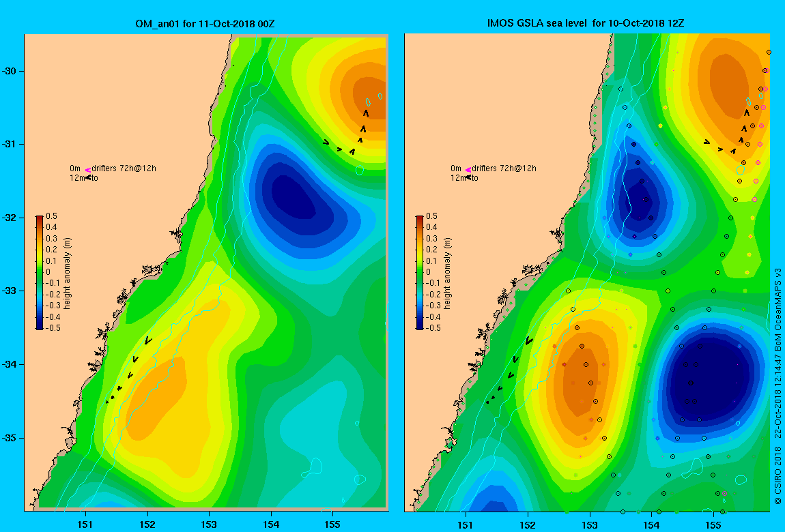This screenshot has width=785, height=532.
Task: Click the black 12m arrow in OM_an01 legend
Action: click(x=88, y=177)
